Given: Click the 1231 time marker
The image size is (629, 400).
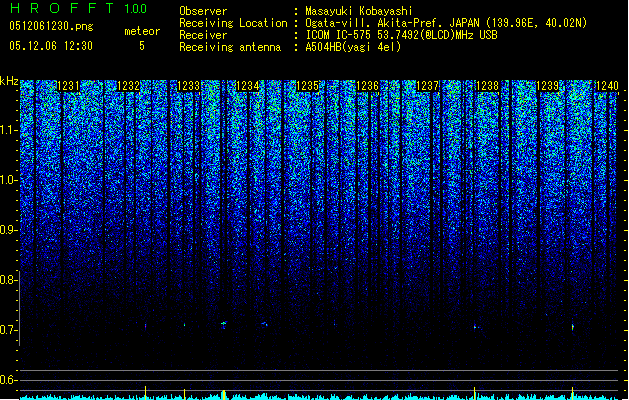Looking at the screenshot, I should point(69,86).
